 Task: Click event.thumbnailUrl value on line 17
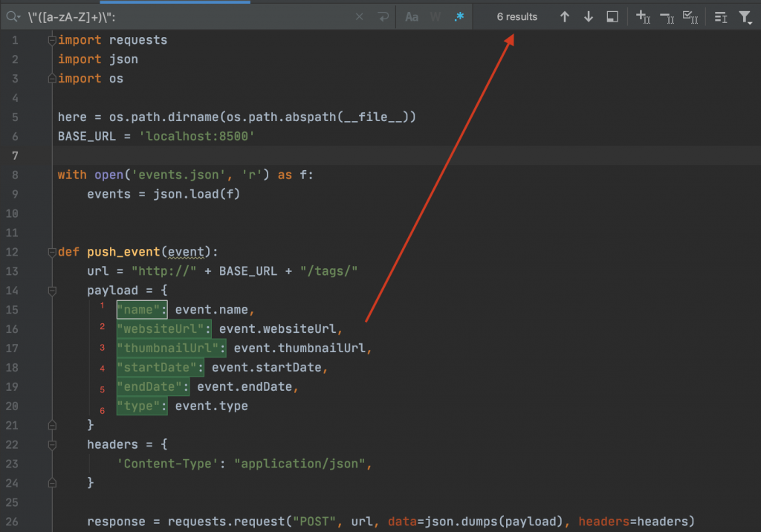[299, 348]
